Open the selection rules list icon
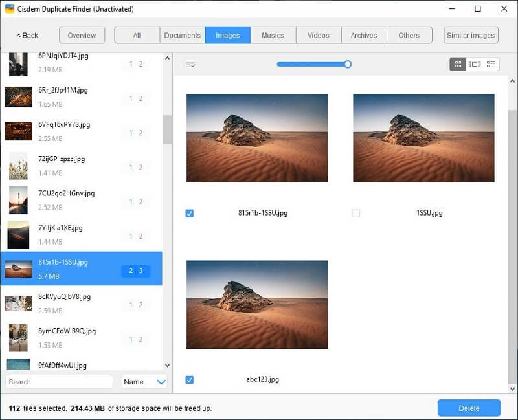Screen dimensions: 518x420 (190, 64)
